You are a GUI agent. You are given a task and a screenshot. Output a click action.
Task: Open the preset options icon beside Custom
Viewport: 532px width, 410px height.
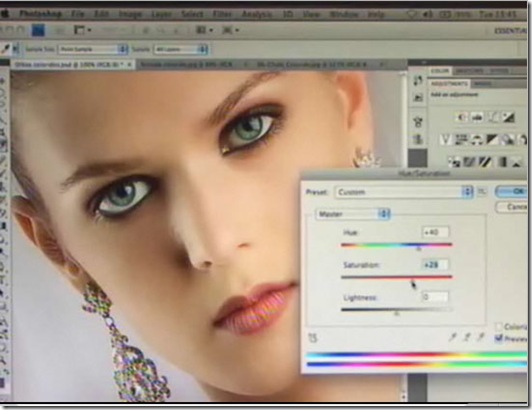481,192
